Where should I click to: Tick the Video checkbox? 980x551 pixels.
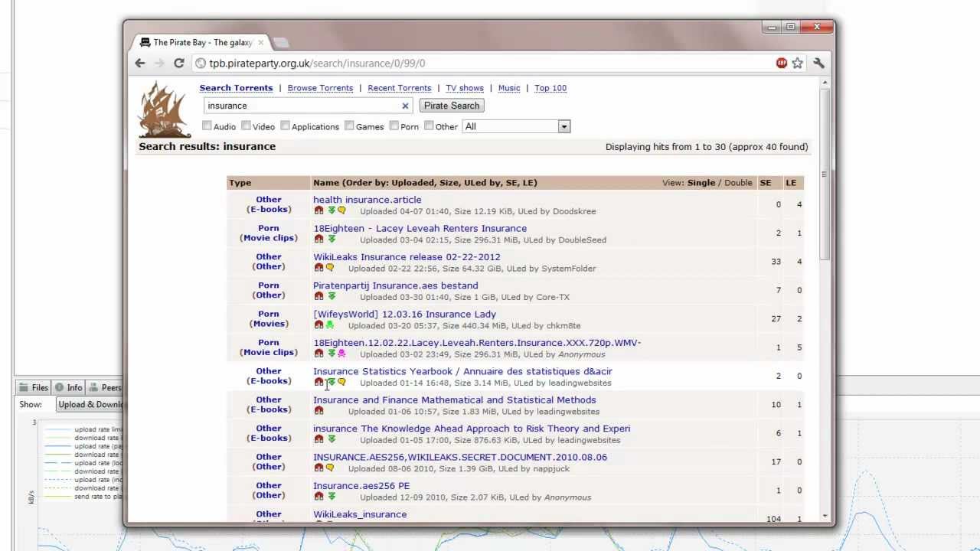246,126
